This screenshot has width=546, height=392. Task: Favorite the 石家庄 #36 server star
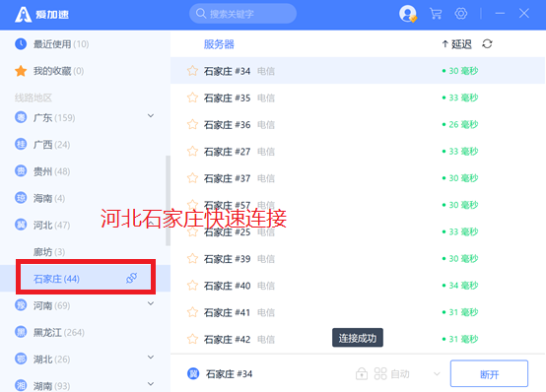click(x=192, y=124)
